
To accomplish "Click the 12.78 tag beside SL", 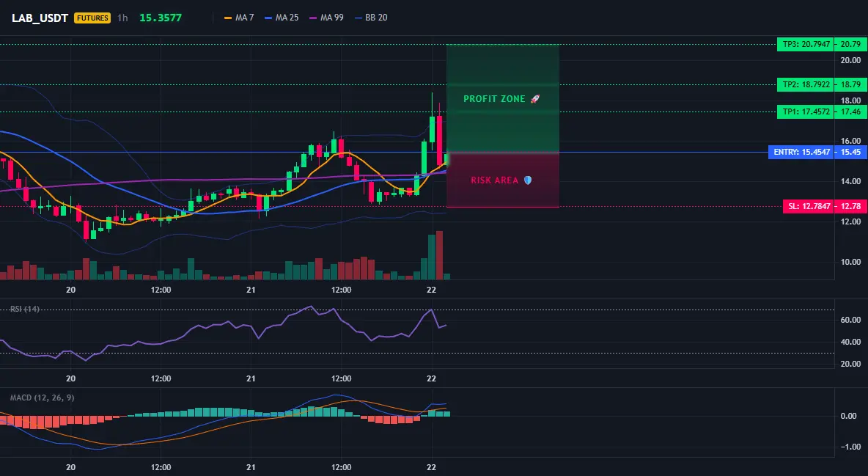I will 850,206.
